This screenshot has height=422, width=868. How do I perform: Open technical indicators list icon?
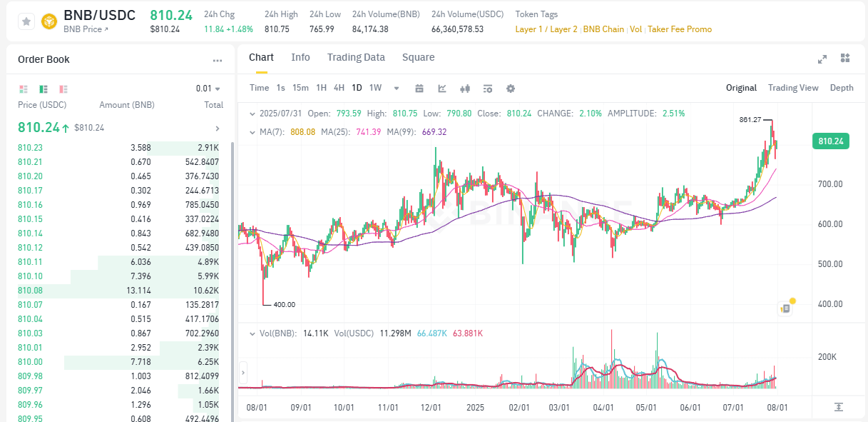488,89
